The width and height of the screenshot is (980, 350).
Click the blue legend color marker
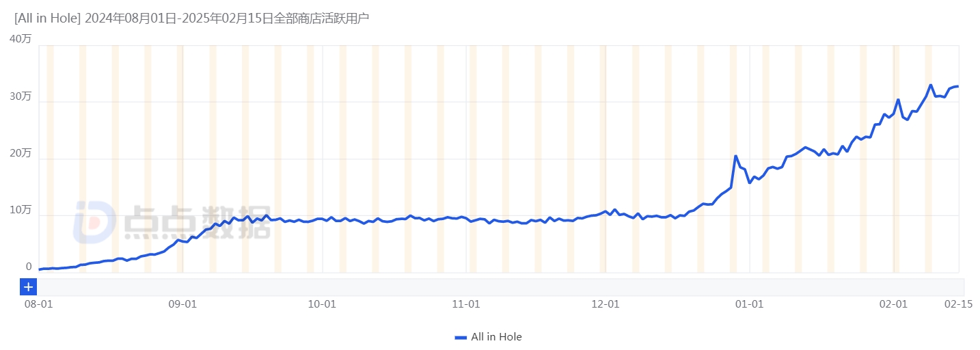[461, 337]
